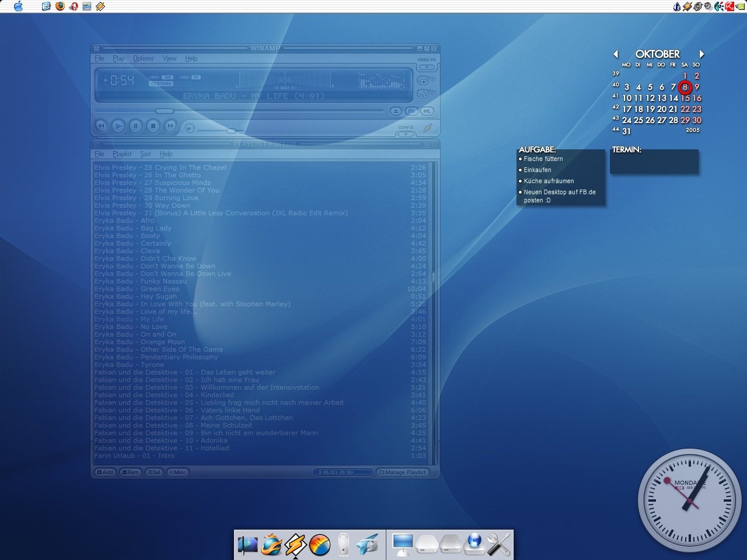Select 'Eryka Badu - Green Eyes' track
This screenshot has height=560, width=747.
coord(260,289)
